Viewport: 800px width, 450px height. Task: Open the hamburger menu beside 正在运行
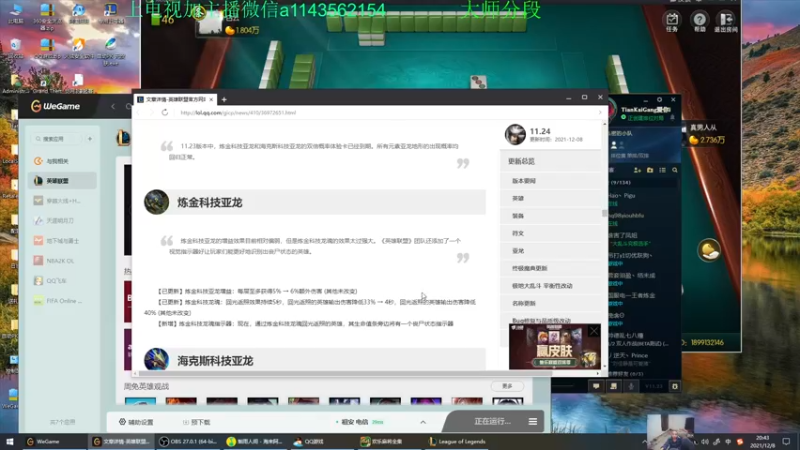pos(533,421)
